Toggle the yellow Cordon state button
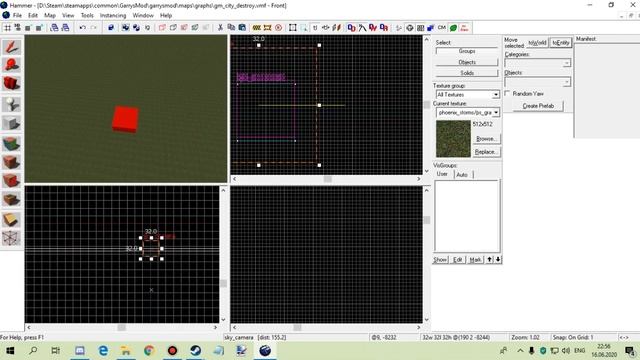The height and width of the screenshot is (360, 640). (x=256, y=28)
